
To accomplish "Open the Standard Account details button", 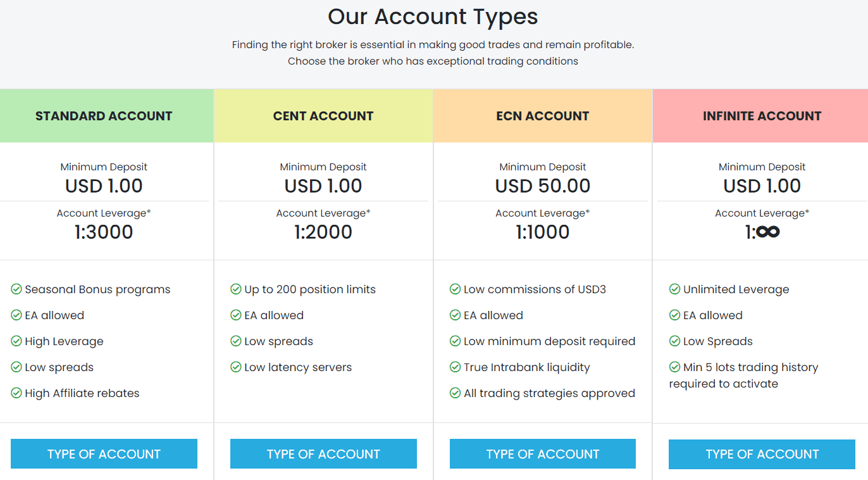I will point(104,453).
